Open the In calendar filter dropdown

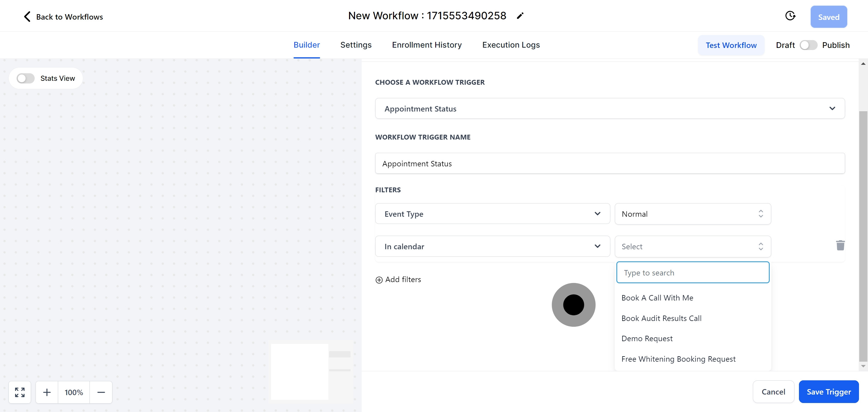492,246
